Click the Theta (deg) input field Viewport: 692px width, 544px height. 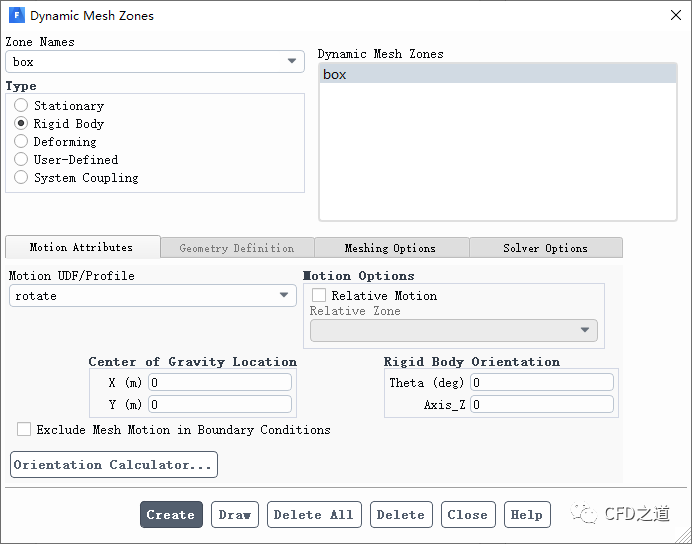click(541, 383)
